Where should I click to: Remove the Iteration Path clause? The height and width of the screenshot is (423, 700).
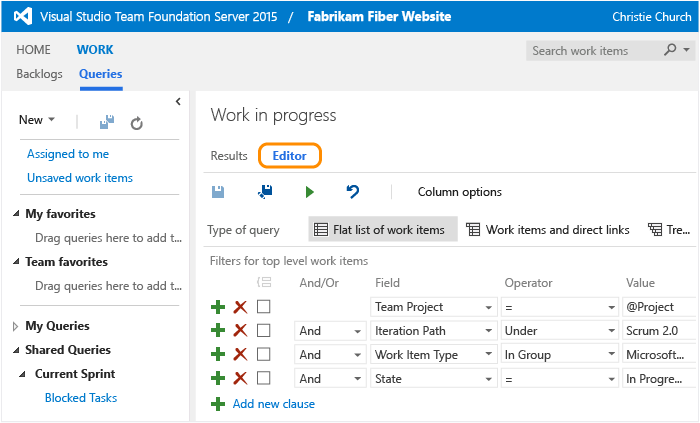click(x=241, y=331)
